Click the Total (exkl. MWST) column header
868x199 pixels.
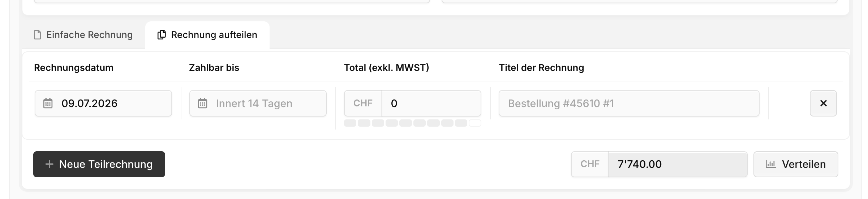coord(386,68)
